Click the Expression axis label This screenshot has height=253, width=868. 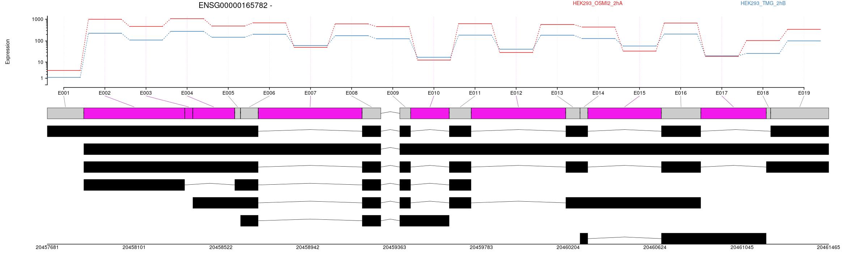click(x=8, y=52)
